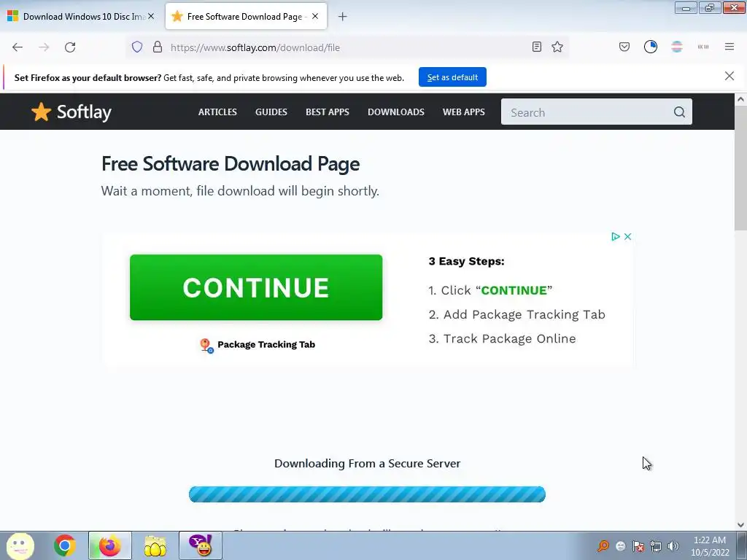Open a new tab with plus button
Viewport: 747px width, 560px height.
coord(343,17)
